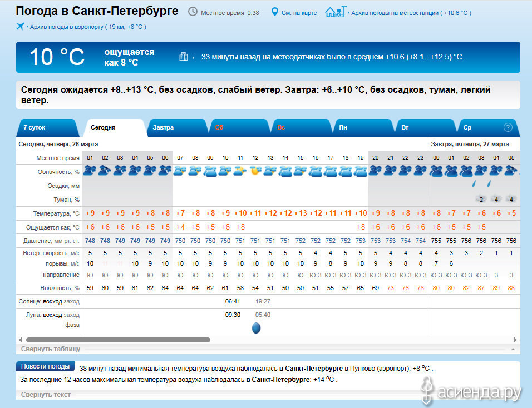Click the clock icon beside Местное время
532x408 pixels.
[193, 12]
